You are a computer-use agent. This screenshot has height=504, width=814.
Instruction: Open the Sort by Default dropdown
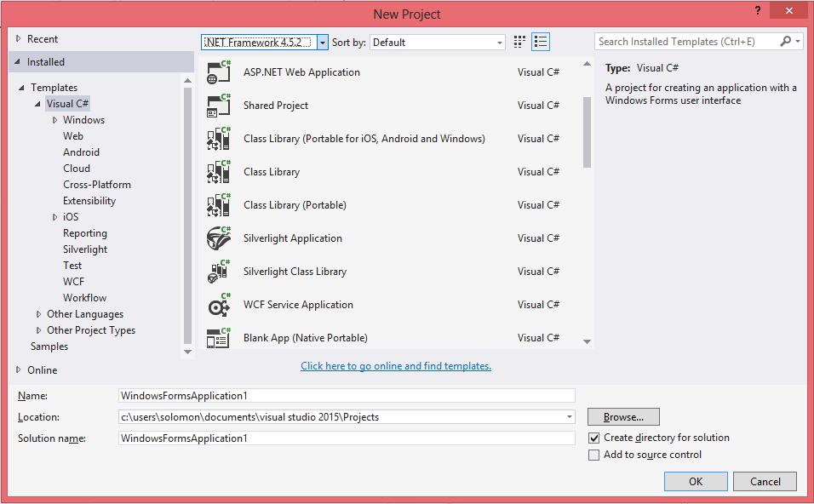[x=500, y=43]
